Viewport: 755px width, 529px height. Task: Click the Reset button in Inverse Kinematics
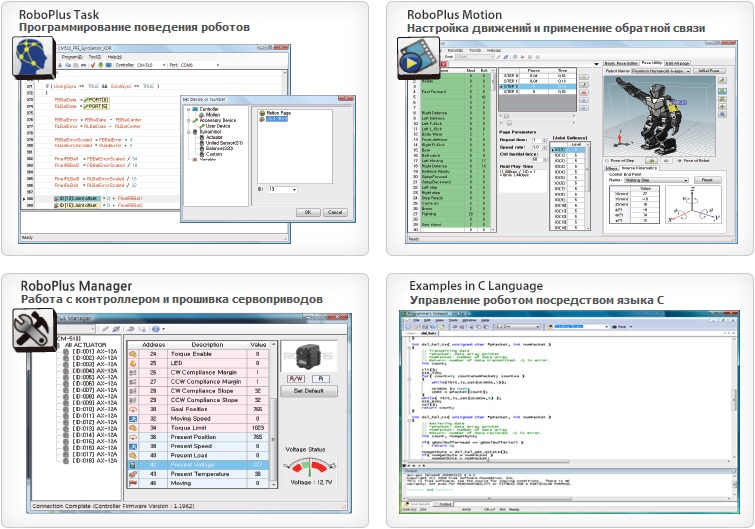pyautogui.click(x=707, y=180)
